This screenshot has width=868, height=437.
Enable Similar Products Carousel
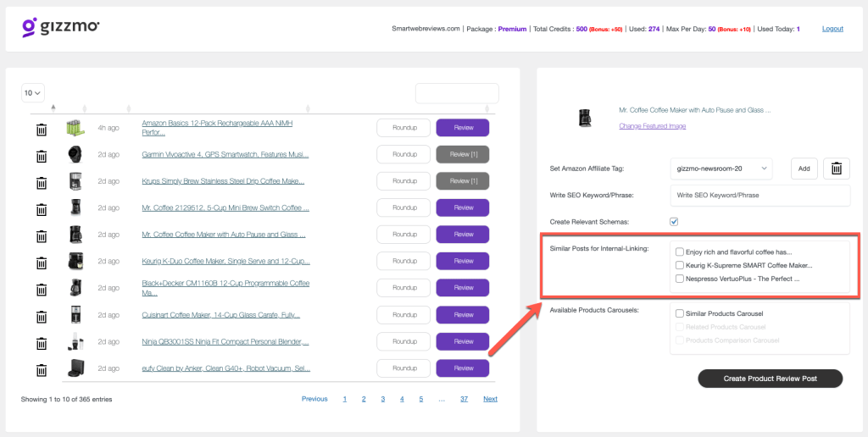pyautogui.click(x=680, y=313)
